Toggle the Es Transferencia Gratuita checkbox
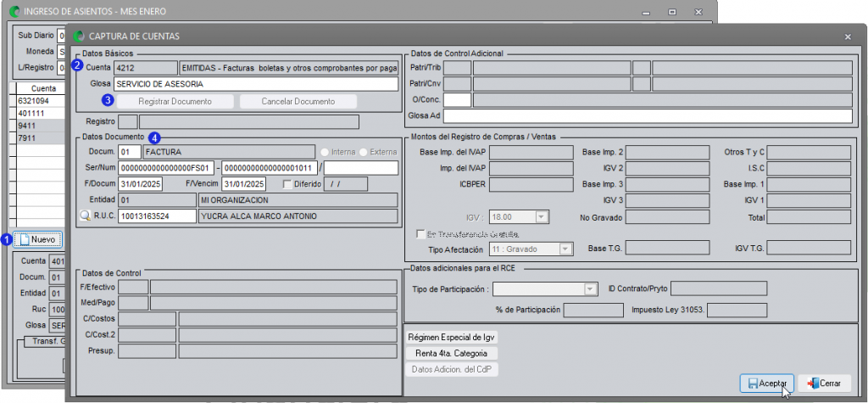Screen dimensions: 868x403 click(x=421, y=234)
